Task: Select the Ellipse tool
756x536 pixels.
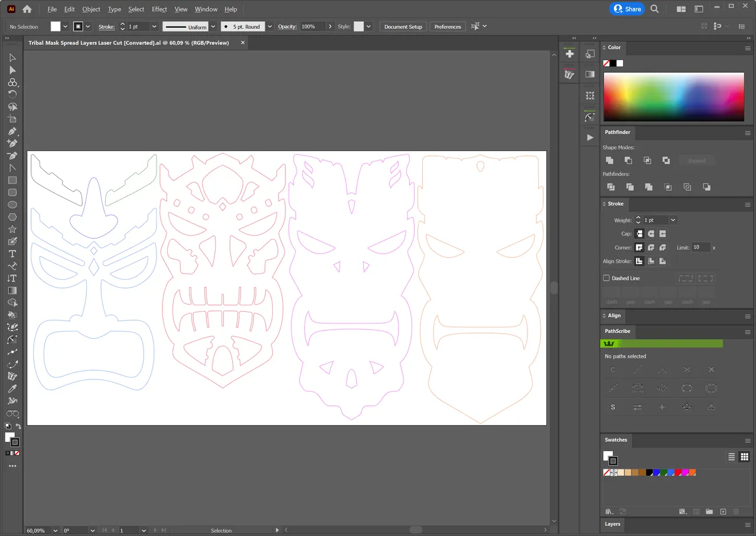Action: pos(12,205)
